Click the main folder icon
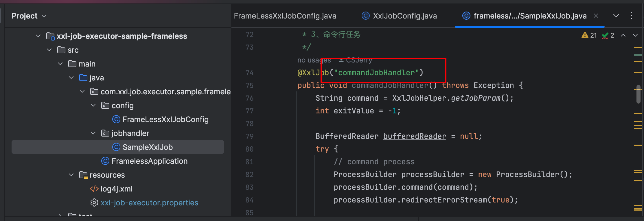Image resolution: width=644 pixels, height=221 pixels. pos(72,64)
